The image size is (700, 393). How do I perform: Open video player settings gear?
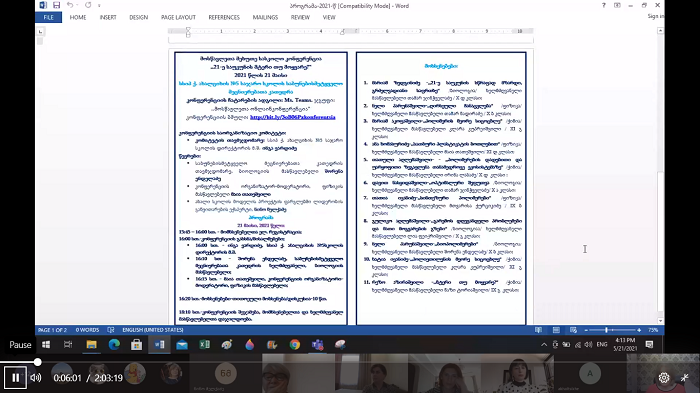click(664, 378)
